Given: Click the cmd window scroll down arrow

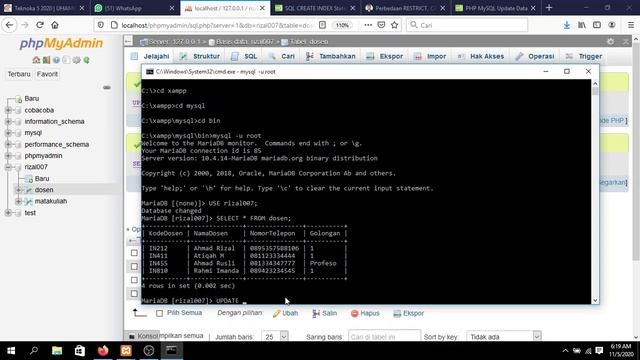Looking at the screenshot, I should pyautogui.click(x=595, y=300).
